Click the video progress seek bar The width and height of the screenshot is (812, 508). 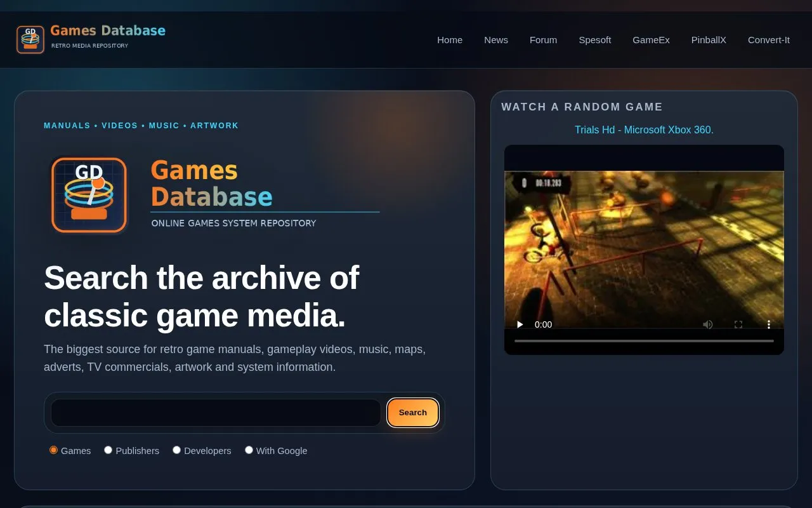644,341
